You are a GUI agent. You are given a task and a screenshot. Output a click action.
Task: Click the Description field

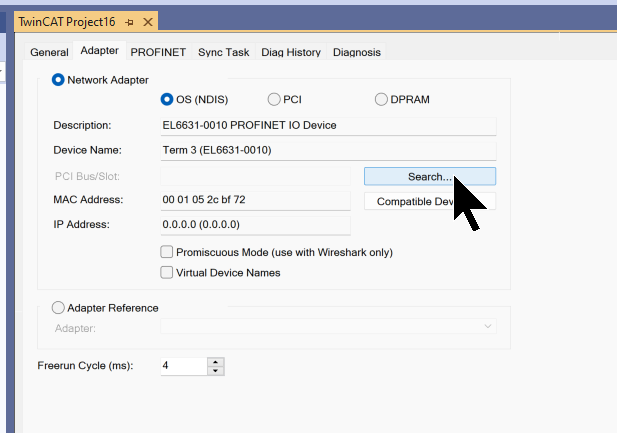coord(328,126)
